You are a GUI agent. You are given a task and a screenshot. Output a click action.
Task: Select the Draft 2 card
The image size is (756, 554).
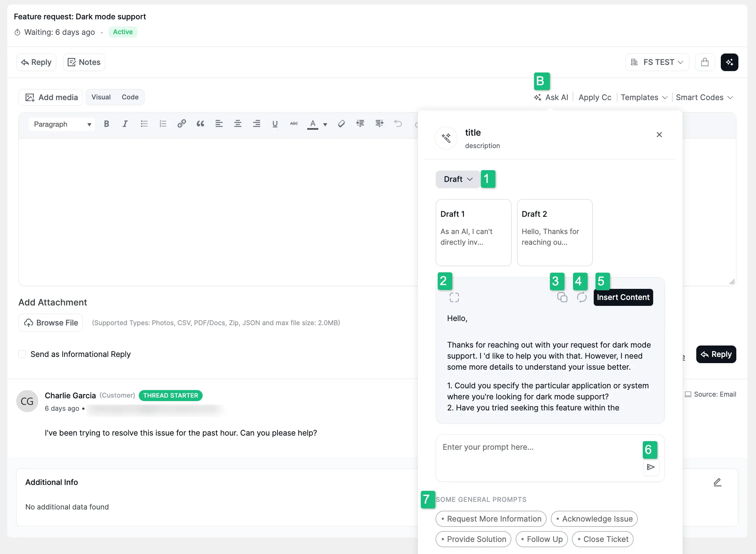pos(554,232)
